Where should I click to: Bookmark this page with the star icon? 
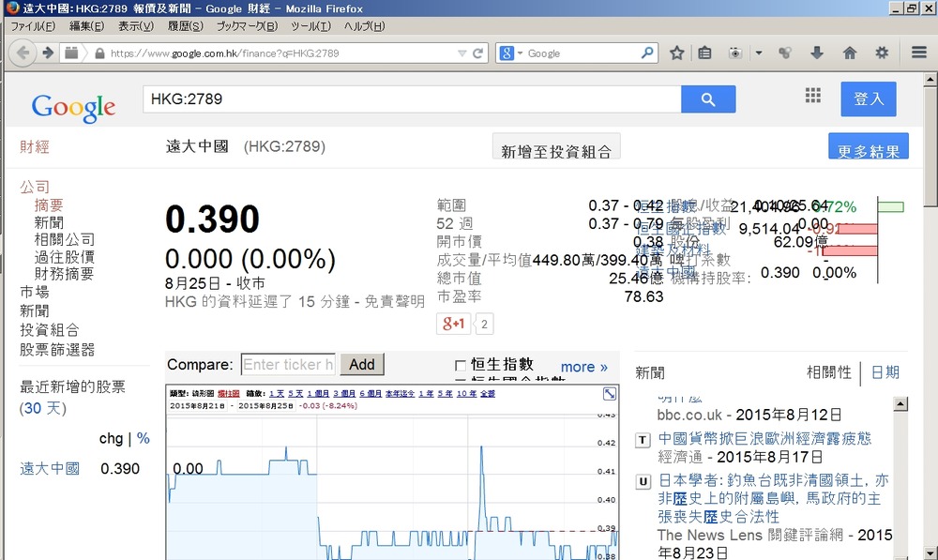click(676, 53)
